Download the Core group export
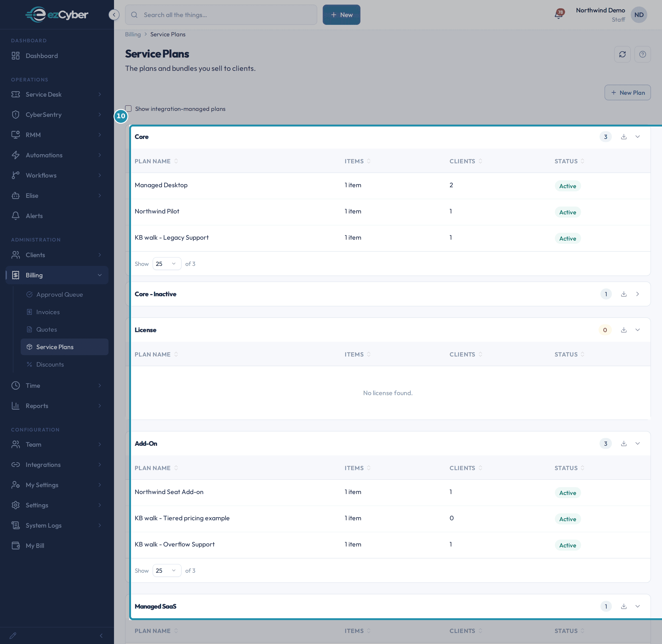The width and height of the screenshot is (662, 644). [623, 137]
